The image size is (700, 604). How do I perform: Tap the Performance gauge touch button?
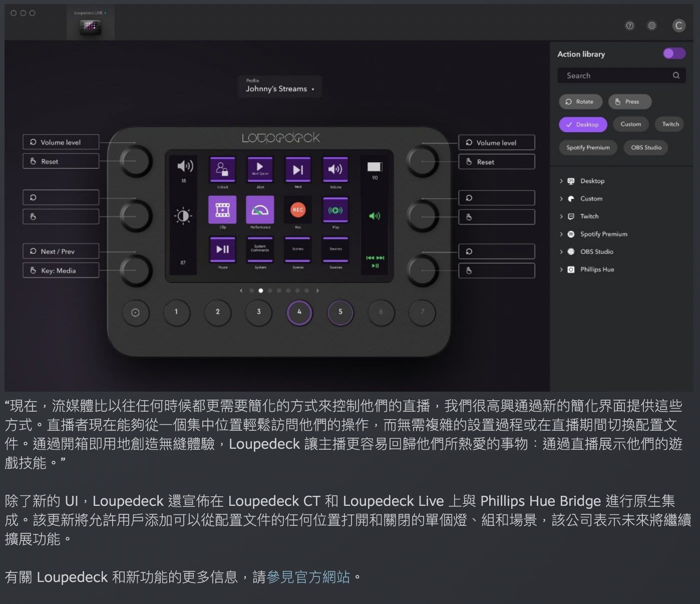point(260,209)
